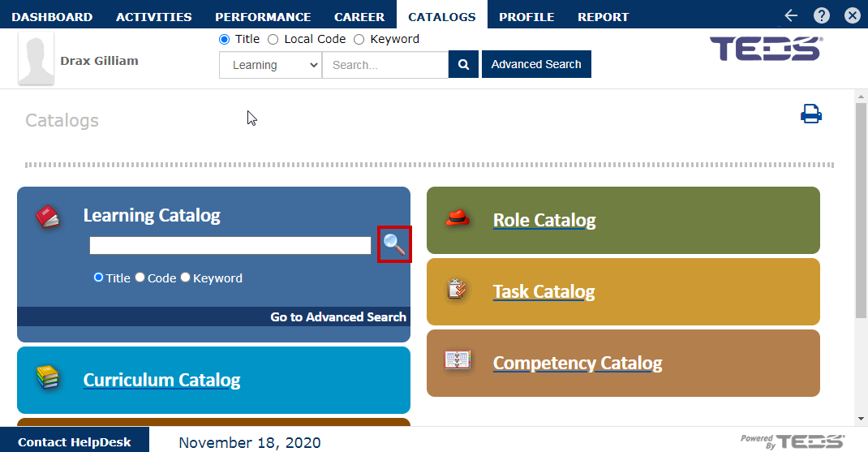Click the Learning Catalog magnifying glass icon
Image resolution: width=868 pixels, height=452 pixels.
click(x=394, y=243)
